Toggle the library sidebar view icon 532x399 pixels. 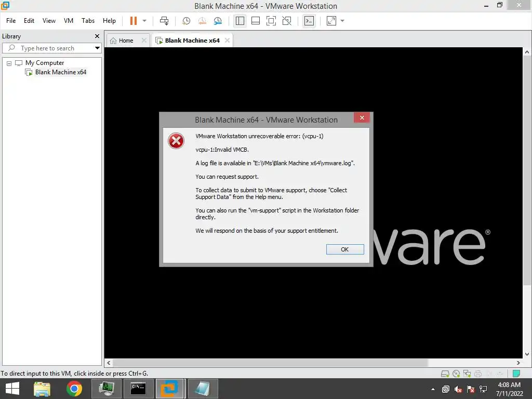(240, 21)
